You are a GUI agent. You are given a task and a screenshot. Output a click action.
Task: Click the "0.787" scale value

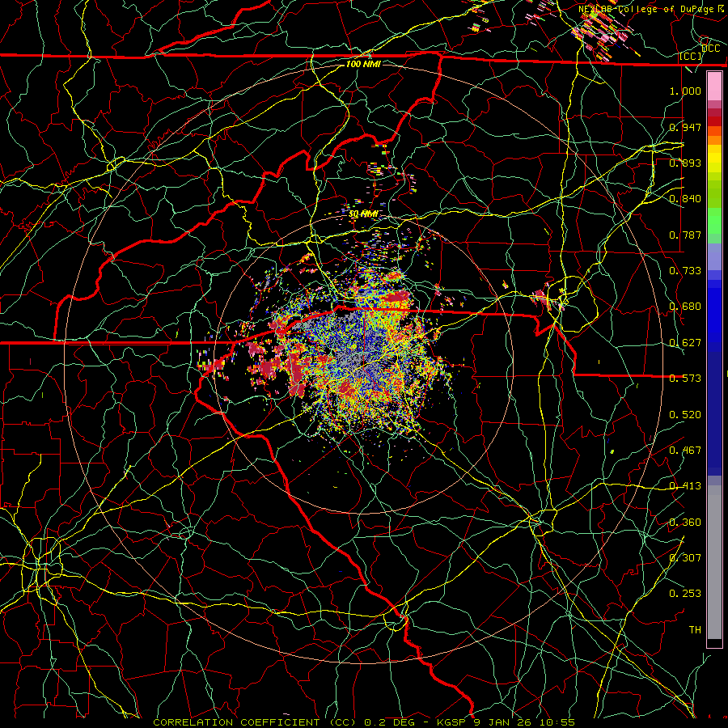[685, 235]
